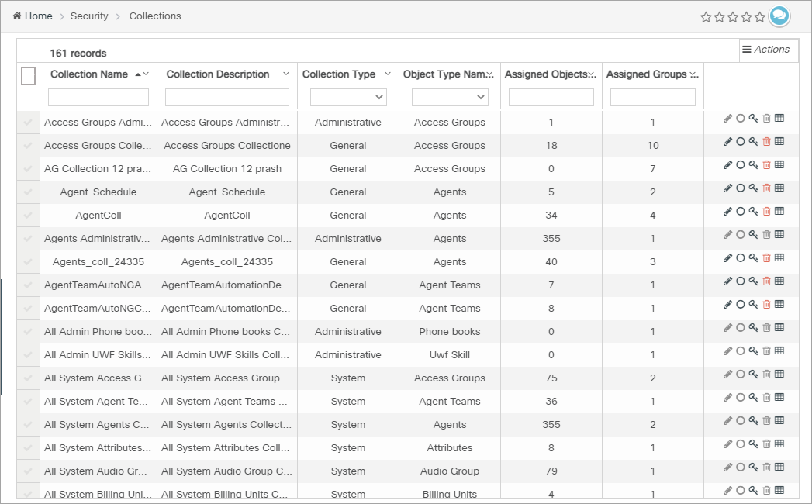Screen dimensions: 812x504
Task: Click circle icon in Agent-Schedule row
Action: (x=741, y=188)
